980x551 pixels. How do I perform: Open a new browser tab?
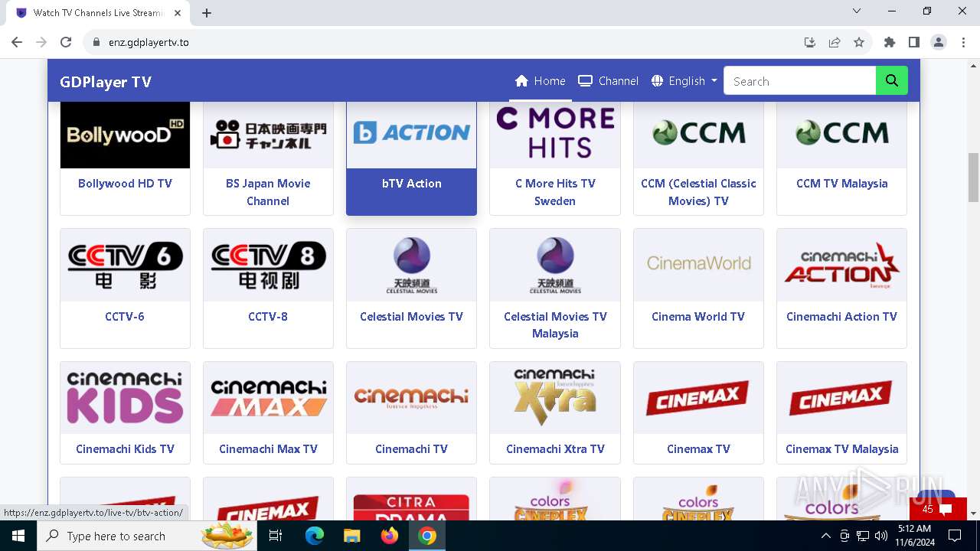coord(207,12)
